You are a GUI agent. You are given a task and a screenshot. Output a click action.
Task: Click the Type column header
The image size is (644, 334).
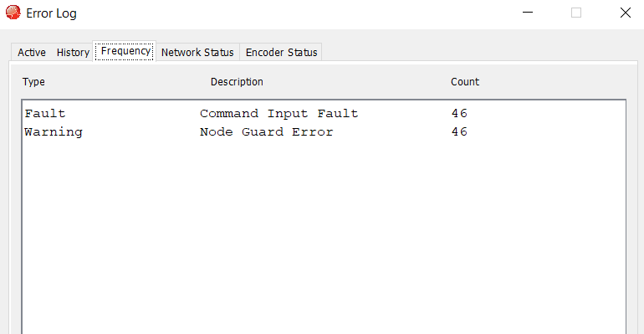click(x=33, y=82)
